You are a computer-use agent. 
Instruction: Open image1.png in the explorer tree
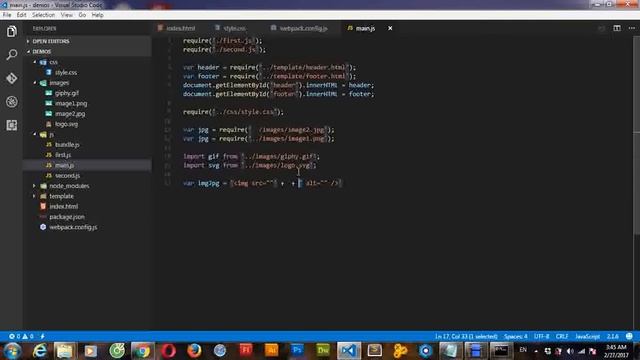(x=71, y=103)
